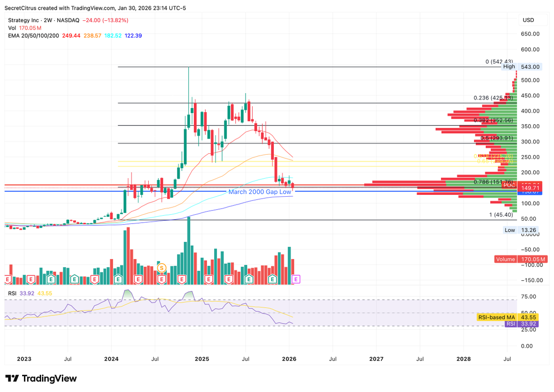554x392 pixels.
Task: Select the Fib level 0 (542.43) label
Action: pyautogui.click(x=499, y=61)
